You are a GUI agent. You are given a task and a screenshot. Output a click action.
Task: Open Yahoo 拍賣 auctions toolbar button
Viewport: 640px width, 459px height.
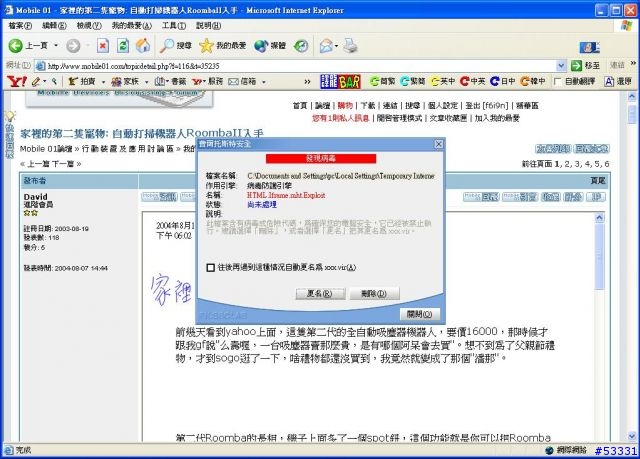(82, 82)
